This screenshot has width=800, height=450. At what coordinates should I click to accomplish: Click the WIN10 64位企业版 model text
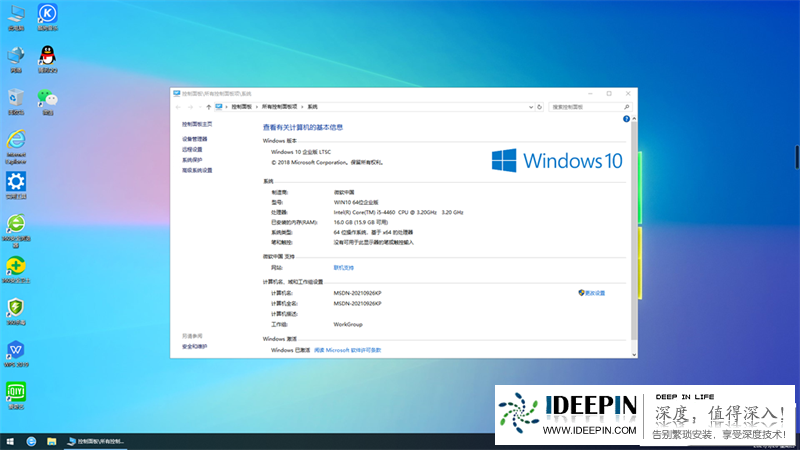coord(356,202)
